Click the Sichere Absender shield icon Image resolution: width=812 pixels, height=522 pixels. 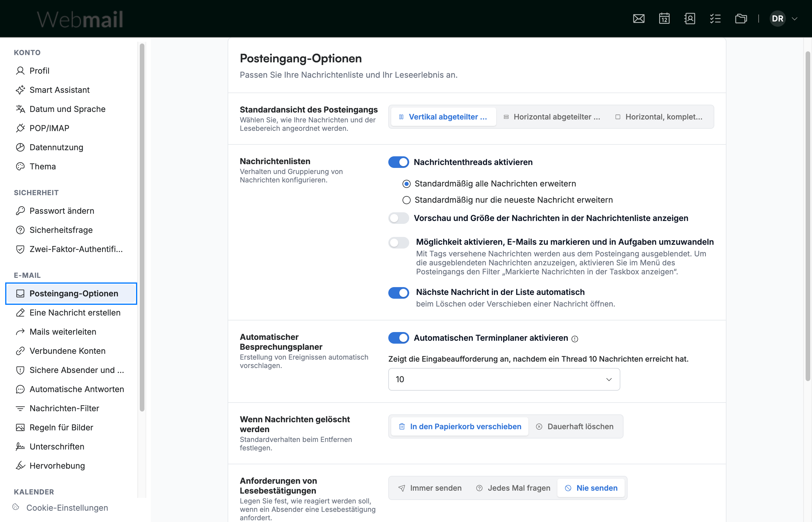[20, 370]
